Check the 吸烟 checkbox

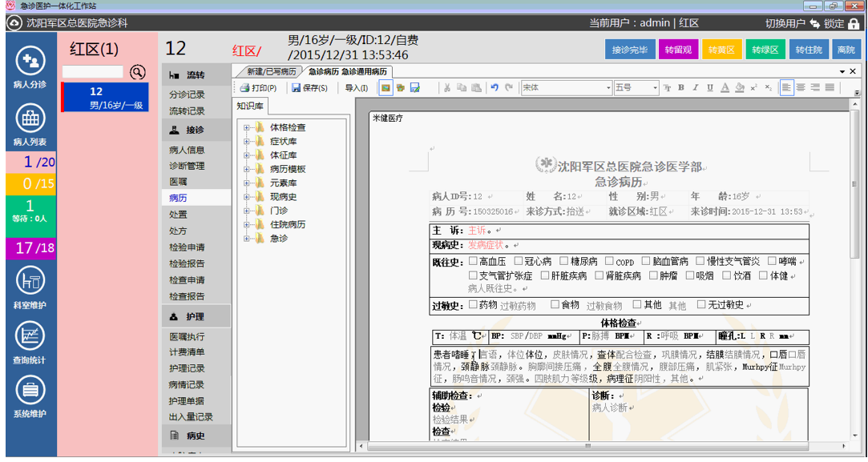[x=689, y=275]
